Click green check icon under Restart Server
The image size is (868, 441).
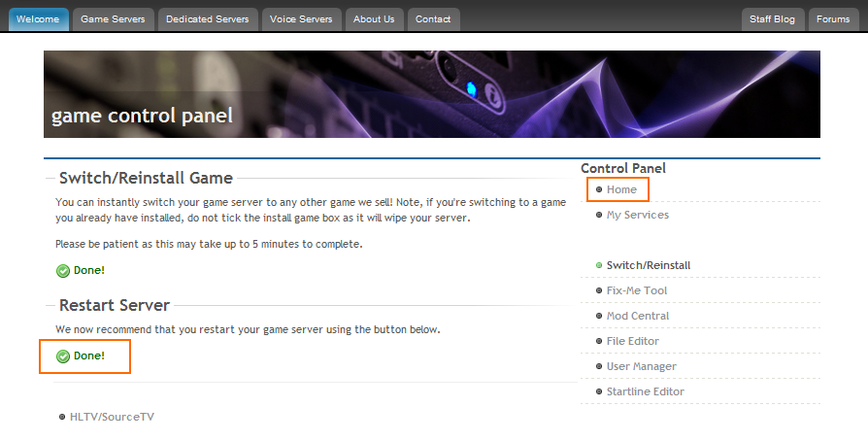click(63, 356)
